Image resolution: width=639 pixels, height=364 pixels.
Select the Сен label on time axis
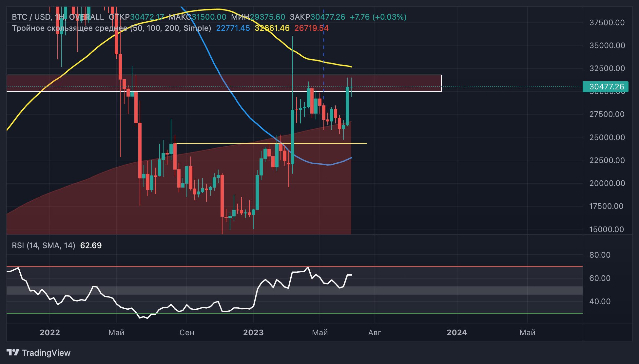[187, 333]
